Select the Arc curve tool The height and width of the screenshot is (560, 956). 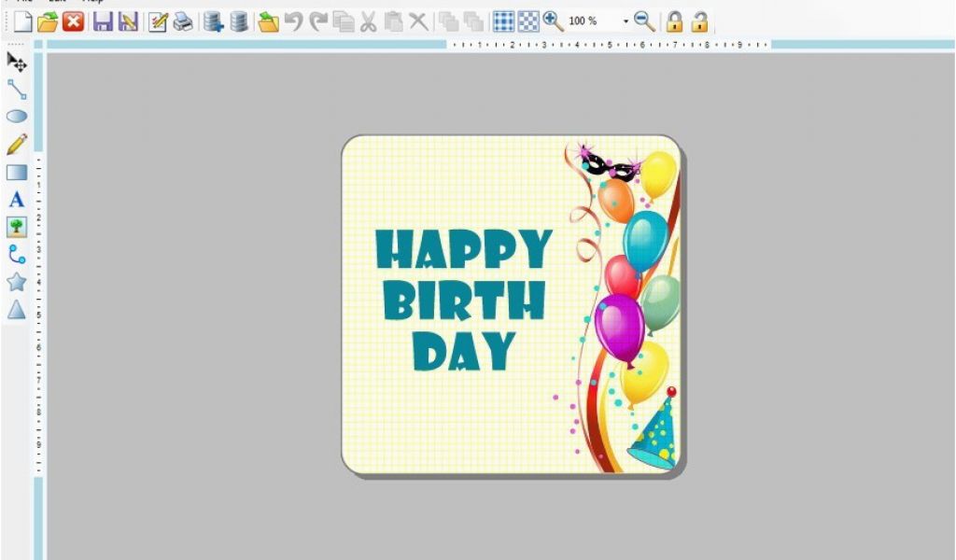pyautogui.click(x=17, y=255)
